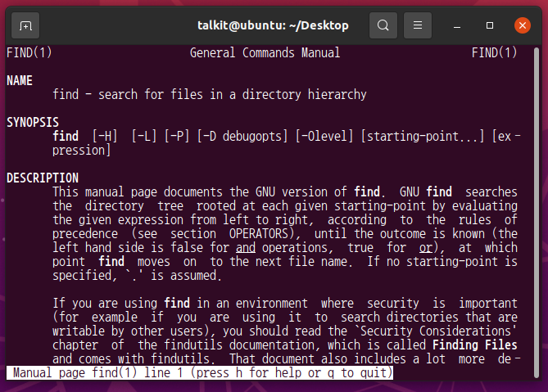548x392 pixels.
Task: Click the bold 'Finding Files' text
Action: point(474,345)
